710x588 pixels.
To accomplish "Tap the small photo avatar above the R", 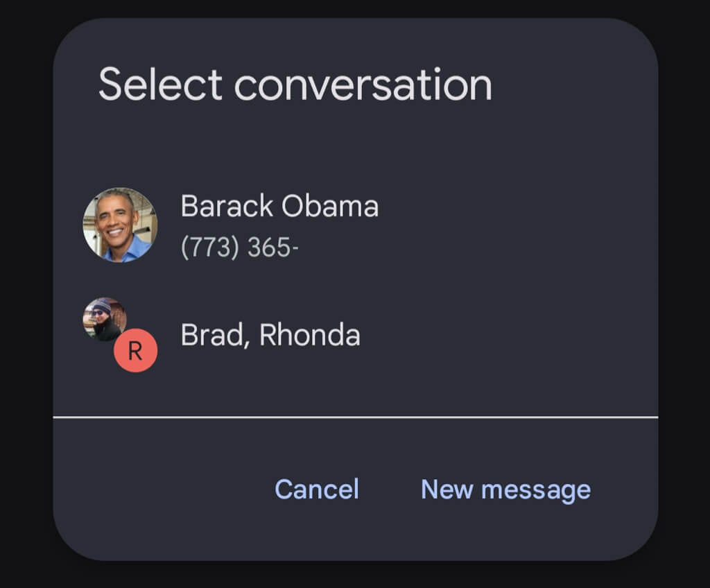I will 105,320.
